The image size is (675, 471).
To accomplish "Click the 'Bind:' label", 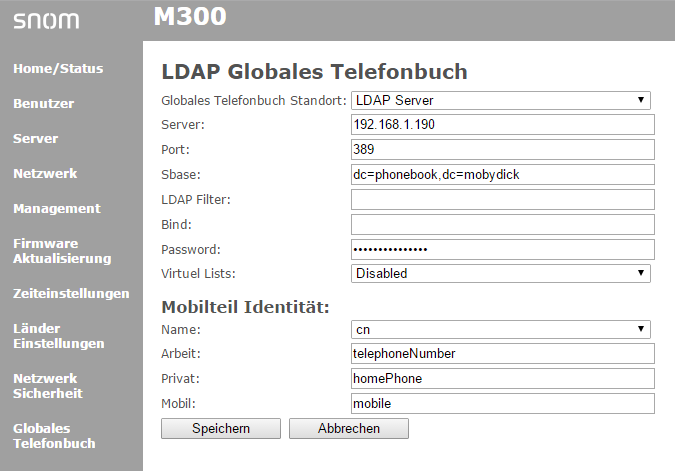I will pos(176,225).
